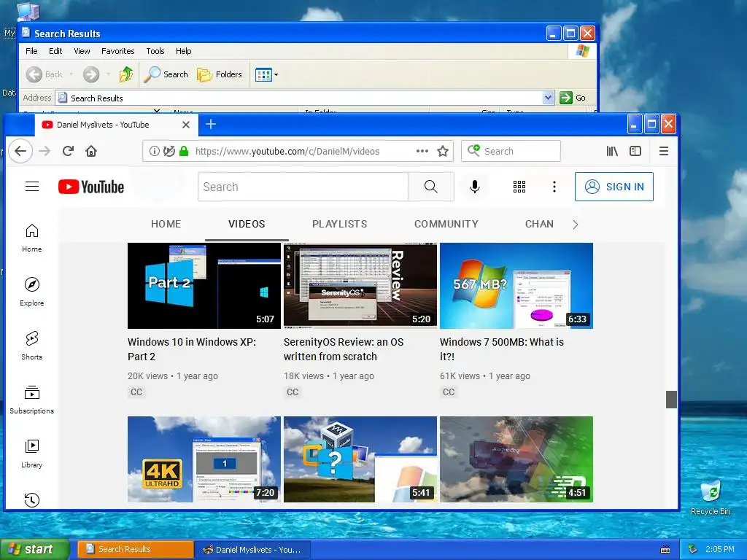Show site information icon in URL bar

coord(155,151)
